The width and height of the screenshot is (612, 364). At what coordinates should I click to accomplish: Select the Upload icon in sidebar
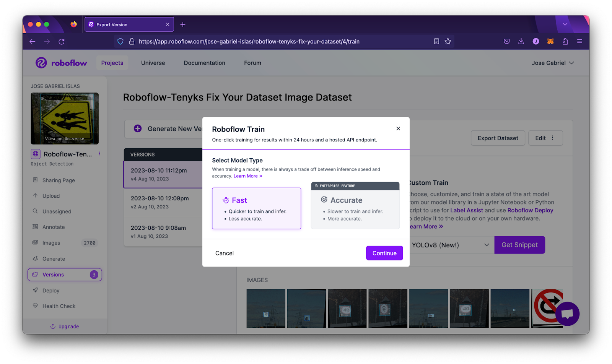click(x=35, y=195)
